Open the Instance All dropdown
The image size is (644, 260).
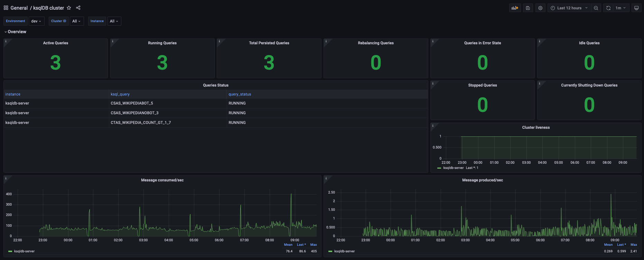pyautogui.click(x=114, y=21)
